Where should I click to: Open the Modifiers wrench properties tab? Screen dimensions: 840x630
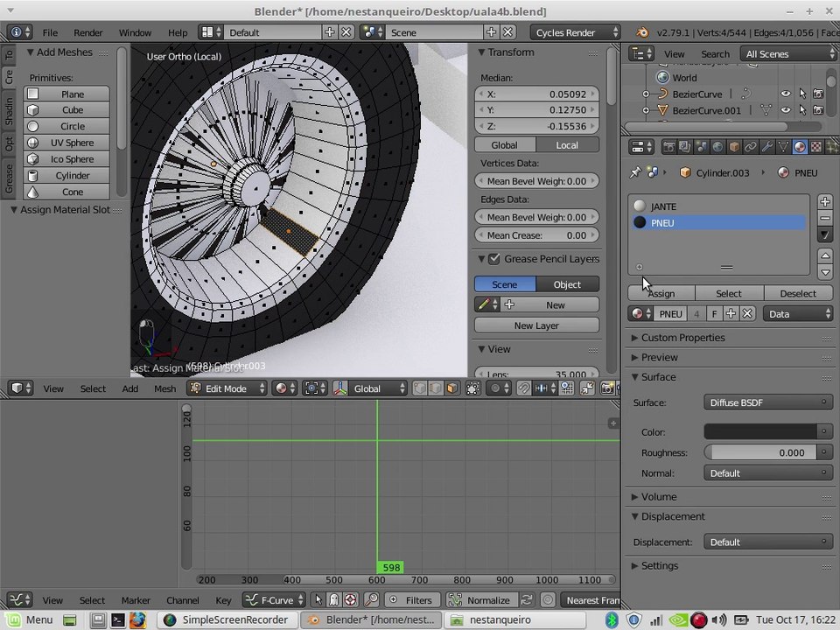(x=767, y=147)
